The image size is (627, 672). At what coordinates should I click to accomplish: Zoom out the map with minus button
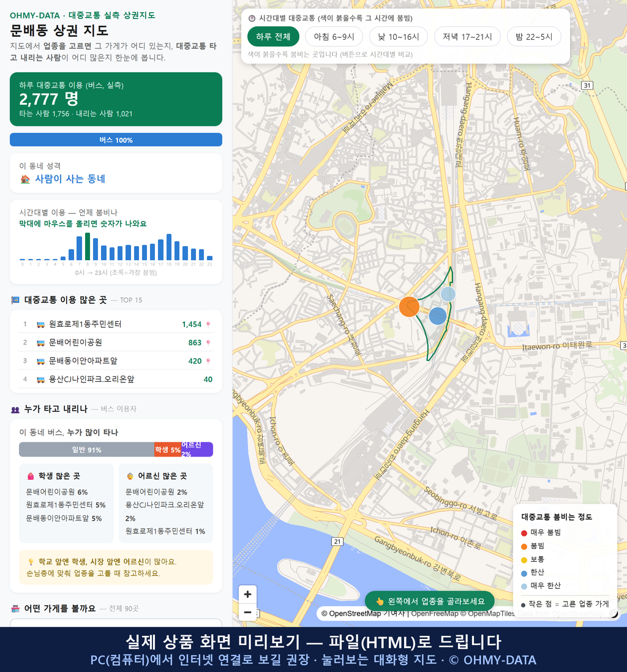[247, 612]
